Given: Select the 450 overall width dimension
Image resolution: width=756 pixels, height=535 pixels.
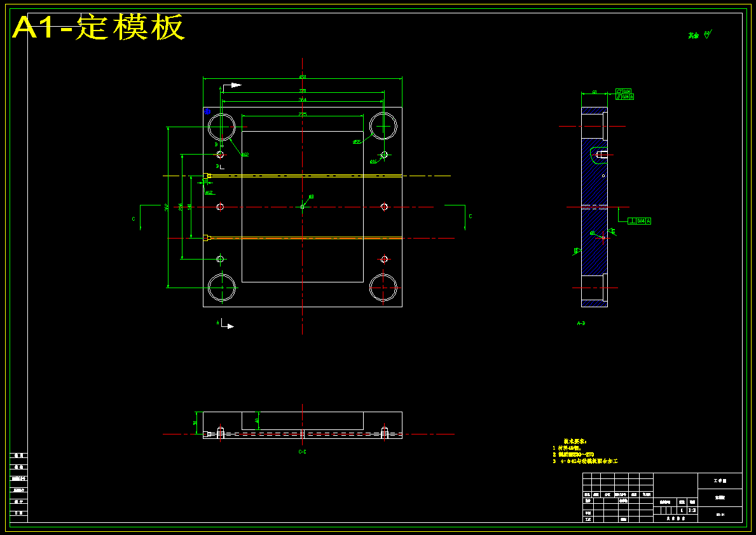Looking at the screenshot, I should [302, 77].
